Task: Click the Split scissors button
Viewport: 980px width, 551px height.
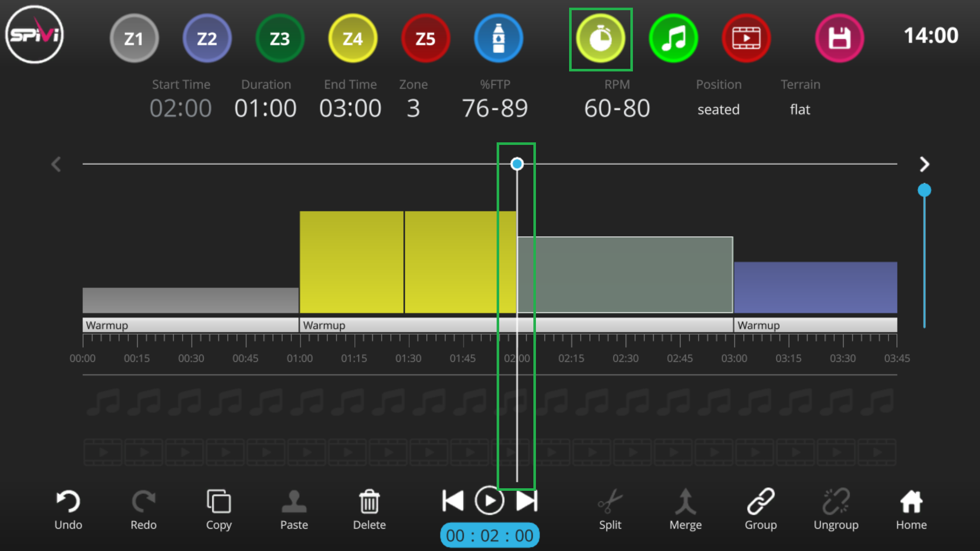Action: (x=610, y=509)
